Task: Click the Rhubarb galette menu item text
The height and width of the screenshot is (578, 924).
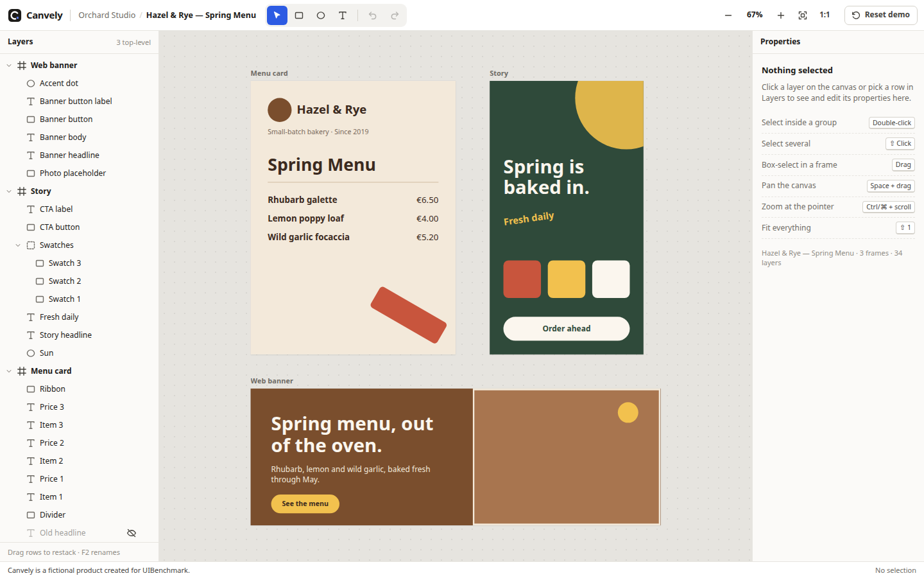Action: point(302,200)
